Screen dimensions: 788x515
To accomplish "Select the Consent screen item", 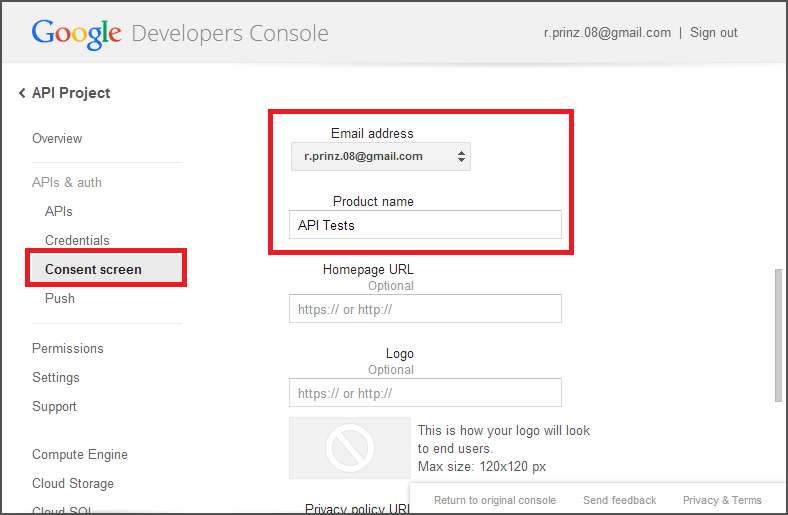I will click(106, 269).
